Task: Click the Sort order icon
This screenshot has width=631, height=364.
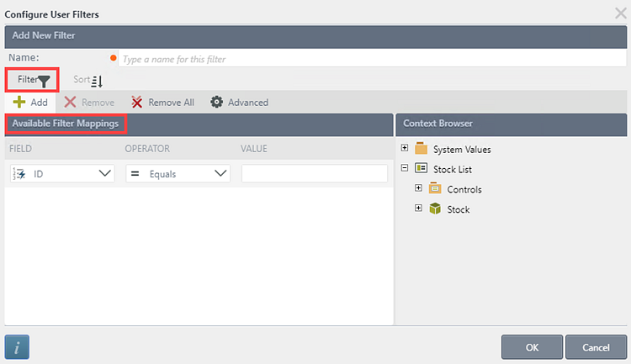Action: [97, 81]
